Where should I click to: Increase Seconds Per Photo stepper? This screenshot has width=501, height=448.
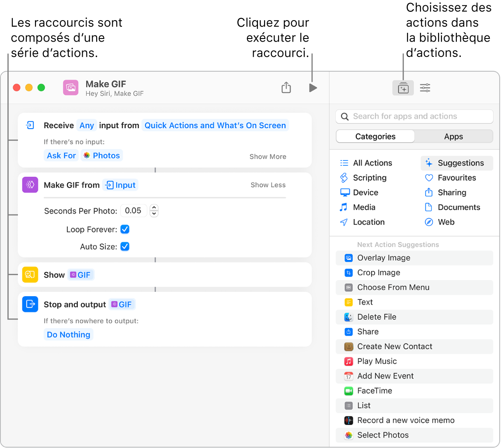[x=154, y=208]
